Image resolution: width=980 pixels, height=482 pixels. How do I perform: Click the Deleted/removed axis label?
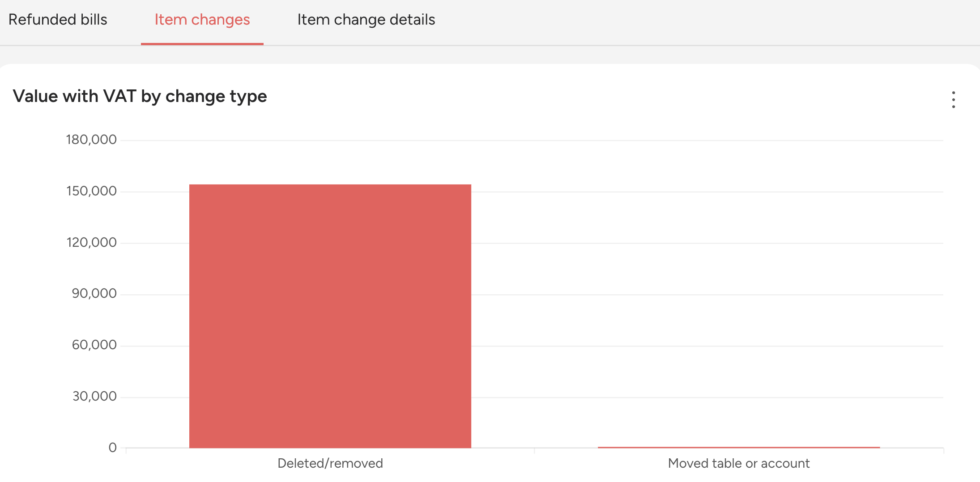[x=330, y=463]
